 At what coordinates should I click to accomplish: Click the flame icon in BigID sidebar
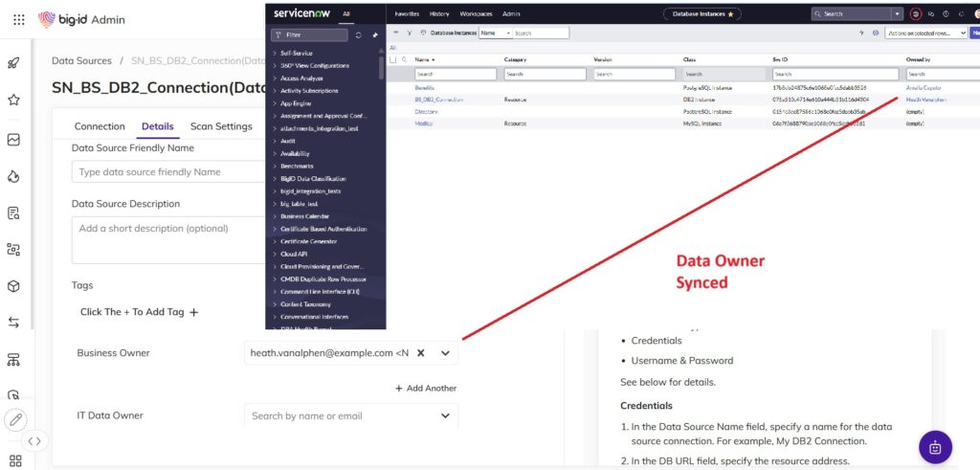point(13,177)
